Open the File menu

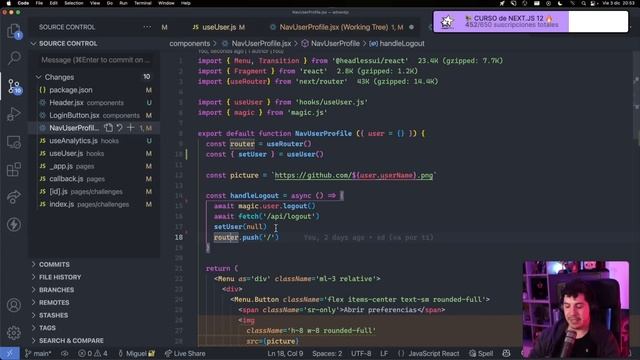point(39,3)
